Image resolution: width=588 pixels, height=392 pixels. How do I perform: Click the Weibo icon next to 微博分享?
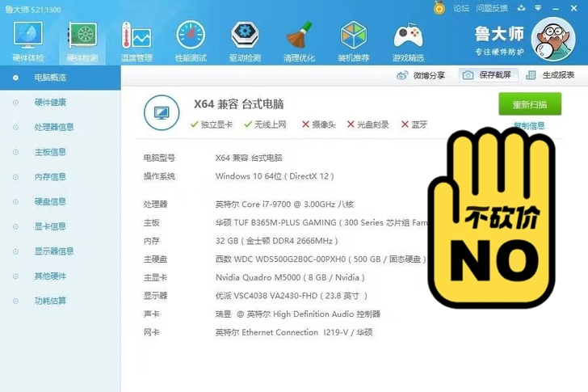click(x=402, y=75)
